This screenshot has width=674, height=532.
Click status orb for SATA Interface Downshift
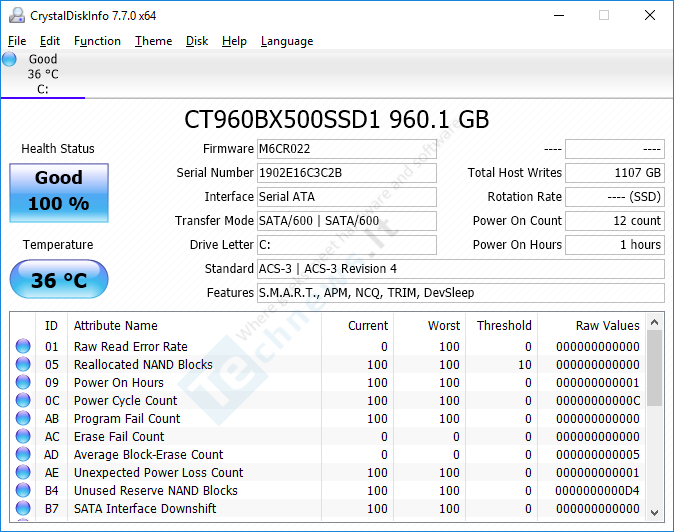pos(23,508)
